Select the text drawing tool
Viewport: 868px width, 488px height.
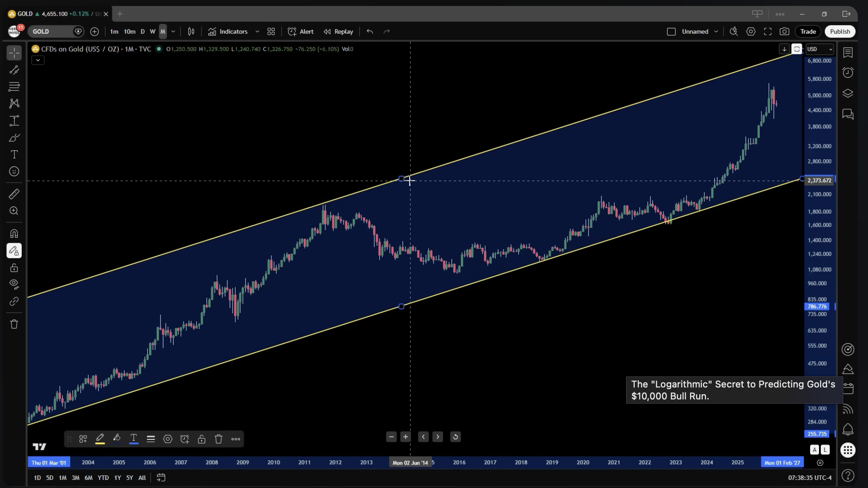(x=14, y=155)
